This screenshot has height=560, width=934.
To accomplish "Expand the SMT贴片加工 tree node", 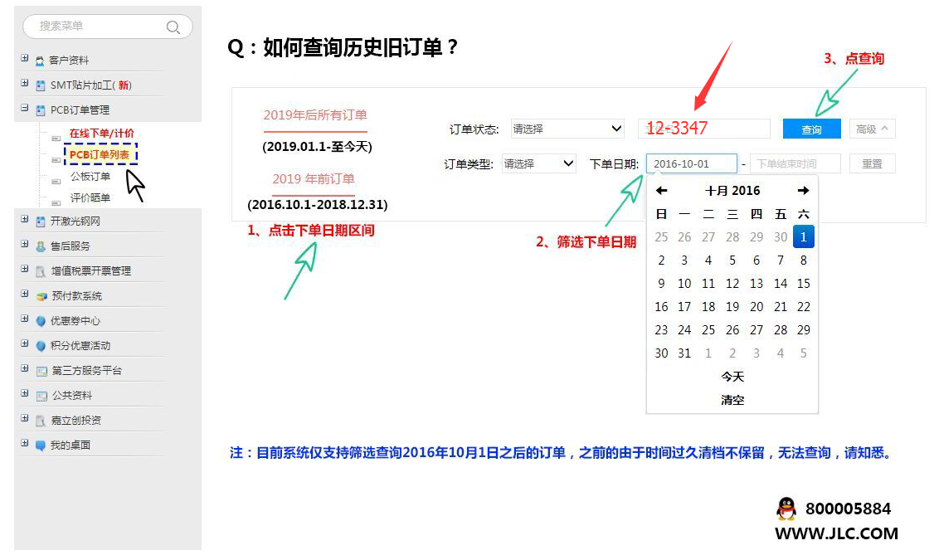I will 25,84.
